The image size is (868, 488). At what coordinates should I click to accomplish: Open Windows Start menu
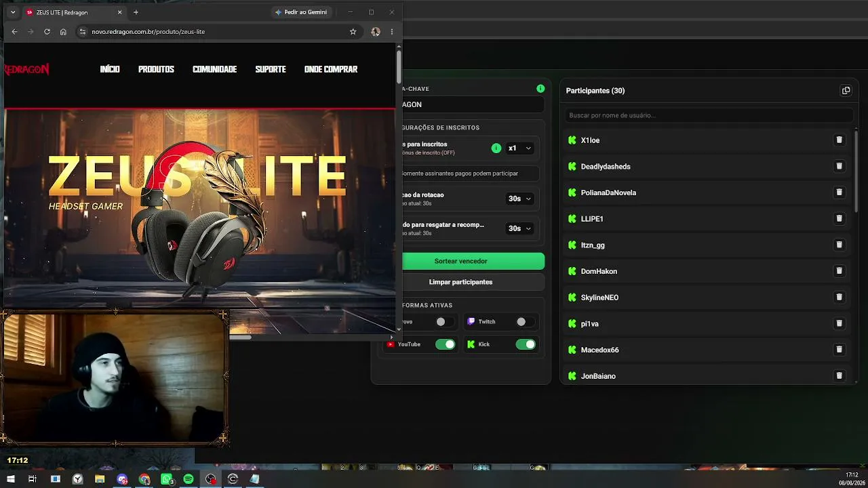click(10, 479)
